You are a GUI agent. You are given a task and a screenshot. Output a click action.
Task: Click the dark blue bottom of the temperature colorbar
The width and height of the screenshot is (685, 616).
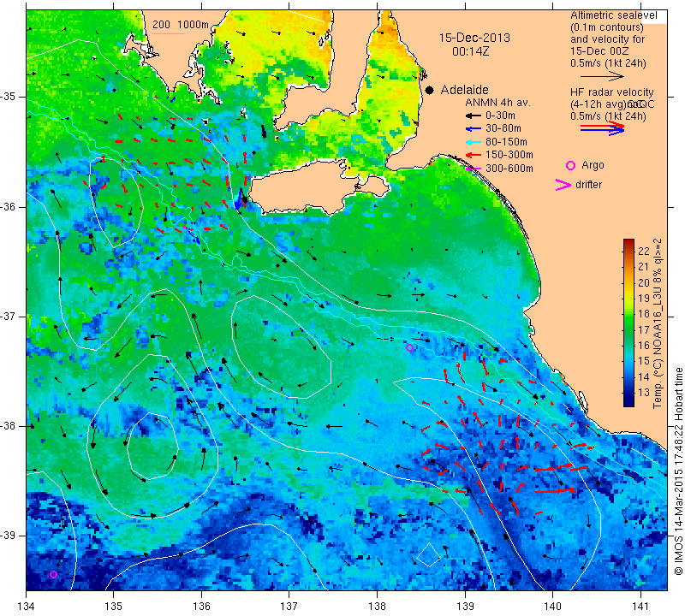pyautogui.click(x=628, y=400)
